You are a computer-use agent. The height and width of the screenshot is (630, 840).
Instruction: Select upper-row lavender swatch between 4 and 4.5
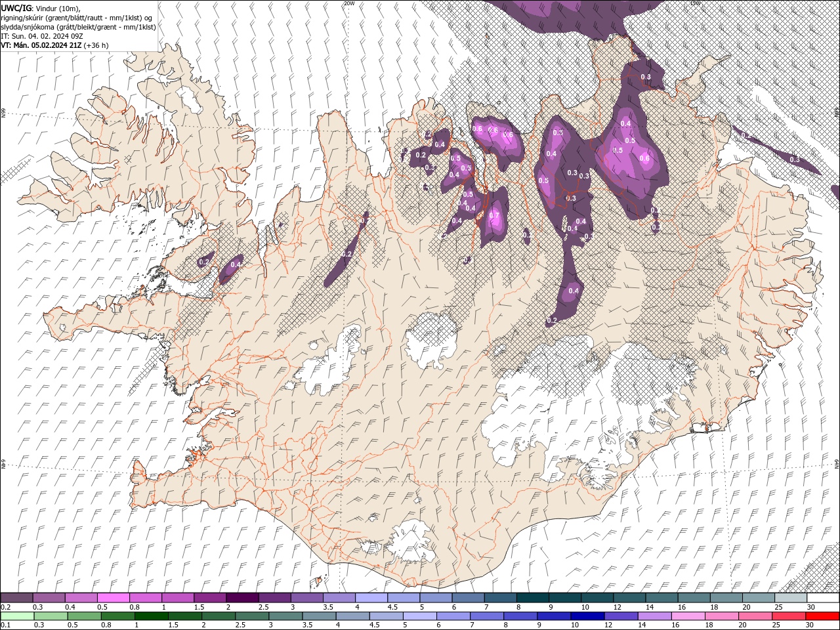point(371,597)
